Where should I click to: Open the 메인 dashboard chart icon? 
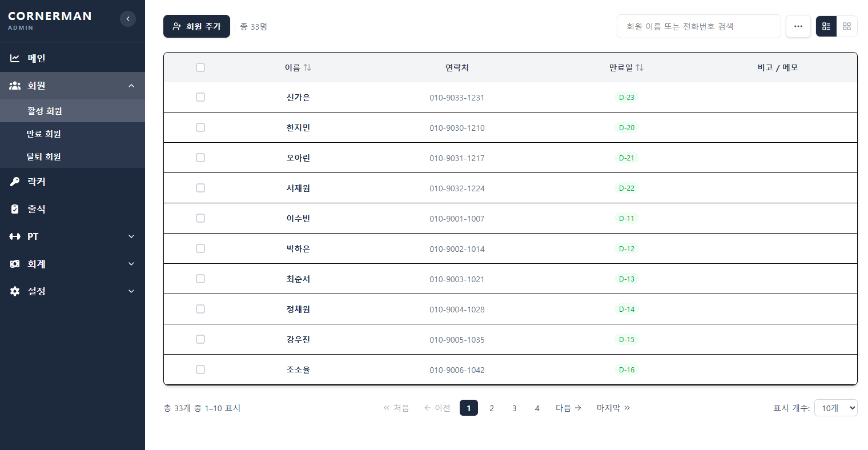click(15, 58)
